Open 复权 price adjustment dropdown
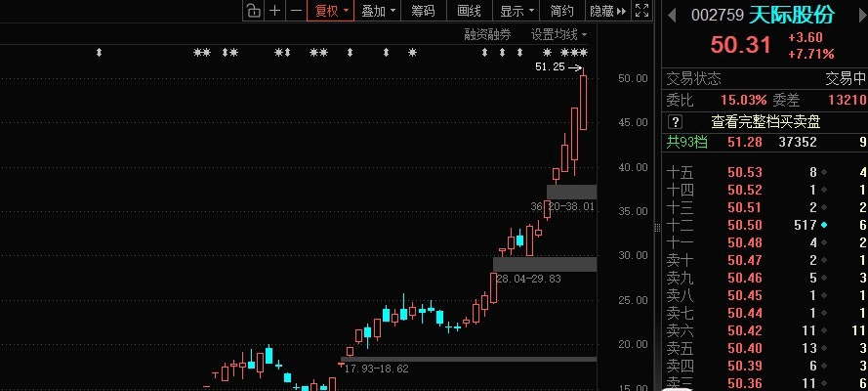This screenshot has height=391, width=868. pos(330,11)
